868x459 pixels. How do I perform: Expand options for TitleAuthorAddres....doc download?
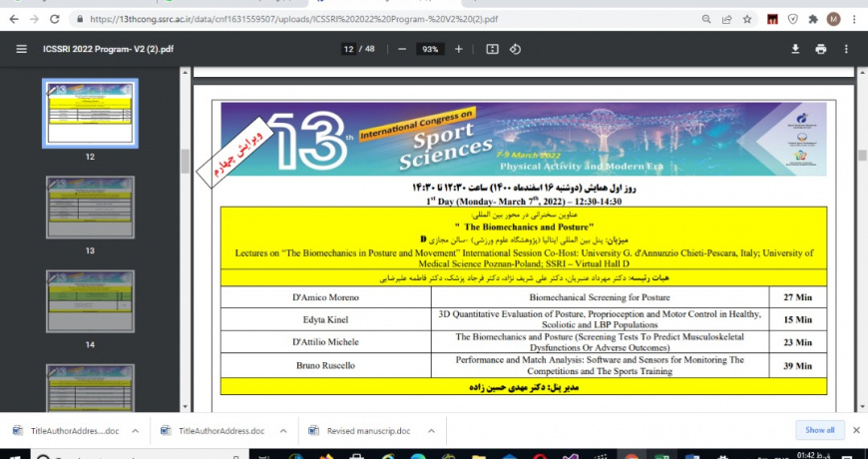click(x=135, y=431)
